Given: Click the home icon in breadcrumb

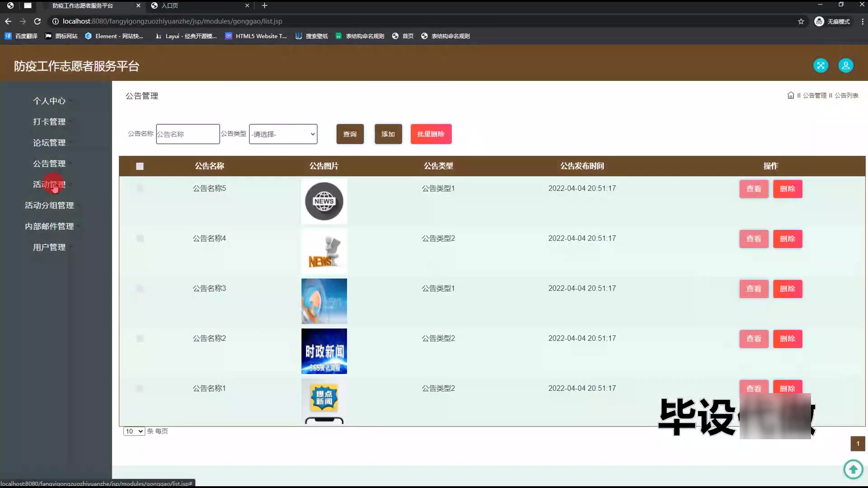Looking at the screenshot, I should click(x=790, y=95).
